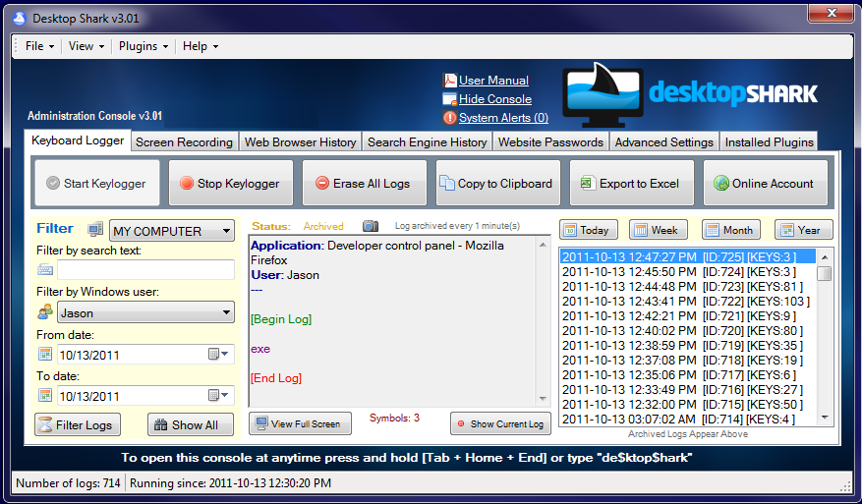Image resolution: width=862 pixels, height=504 pixels.
Task: Select log entry ID:725
Action: 687,256
